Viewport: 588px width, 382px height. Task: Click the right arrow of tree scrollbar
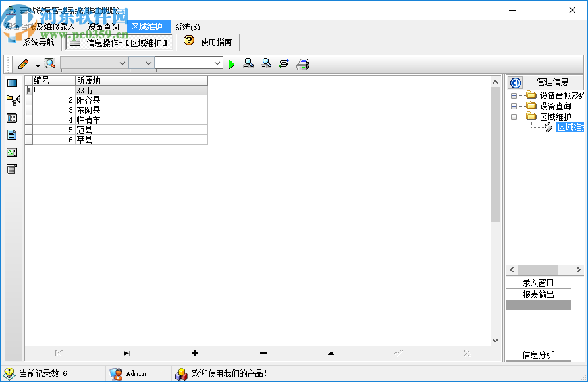[578, 270]
